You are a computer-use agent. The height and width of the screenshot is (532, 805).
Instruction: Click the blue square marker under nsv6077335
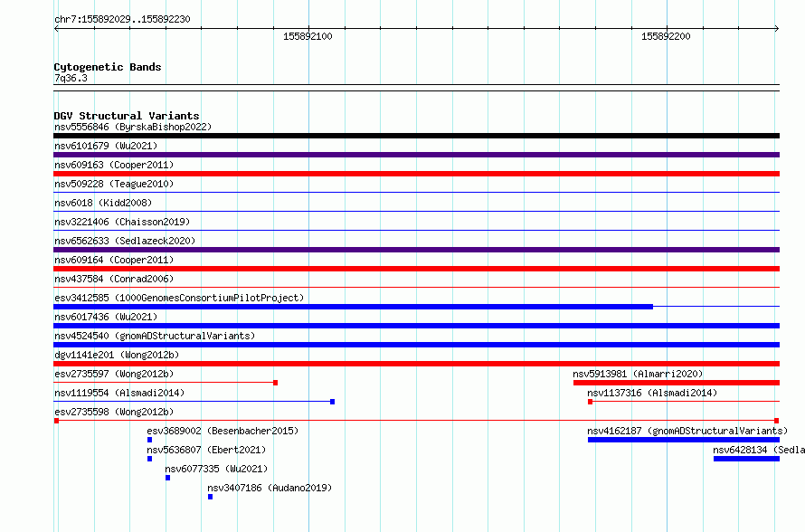click(x=168, y=478)
